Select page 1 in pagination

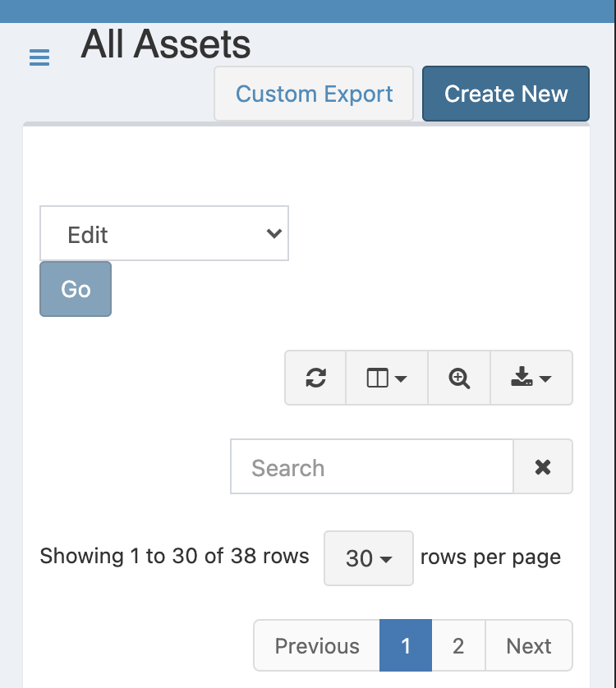(406, 645)
